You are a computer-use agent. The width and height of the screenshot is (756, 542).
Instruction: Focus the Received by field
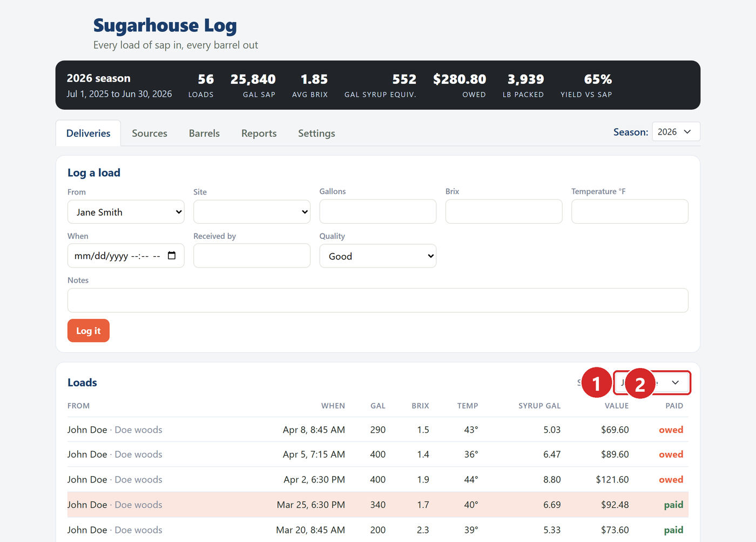click(x=252, y=256)
